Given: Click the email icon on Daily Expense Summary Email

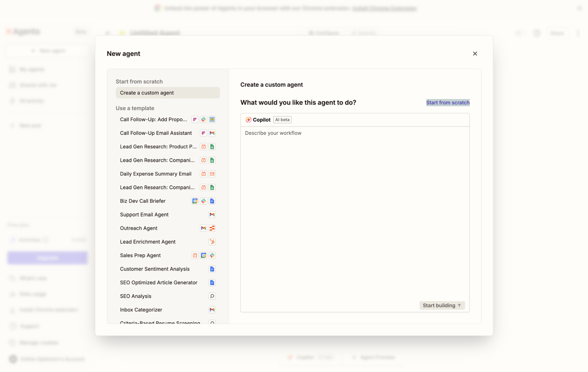Looking at the screenshot, I should [212, 174].
